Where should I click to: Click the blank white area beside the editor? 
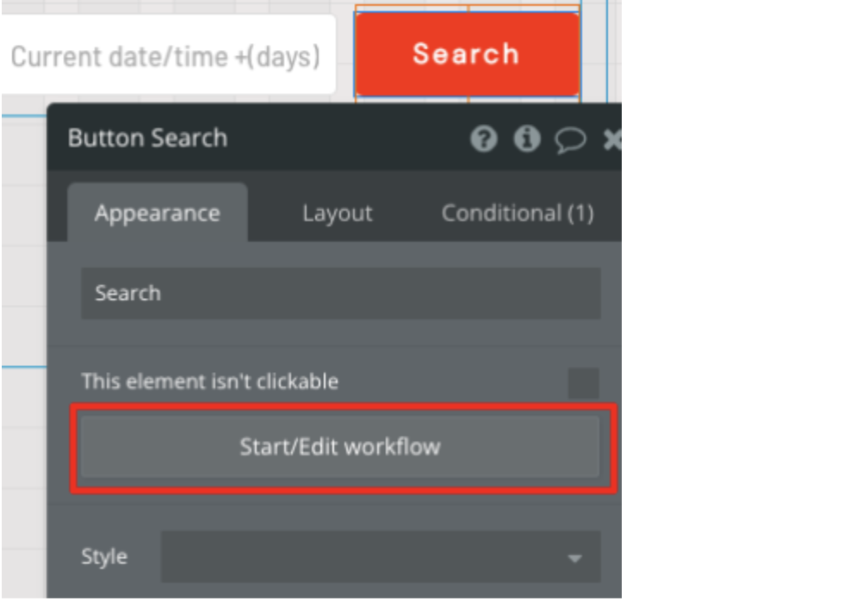coord(741,301)
